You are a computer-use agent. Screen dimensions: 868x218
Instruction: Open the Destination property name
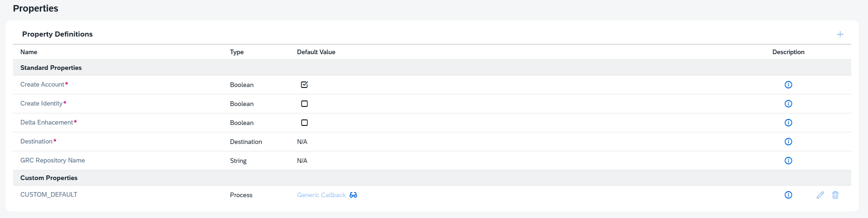36,141
